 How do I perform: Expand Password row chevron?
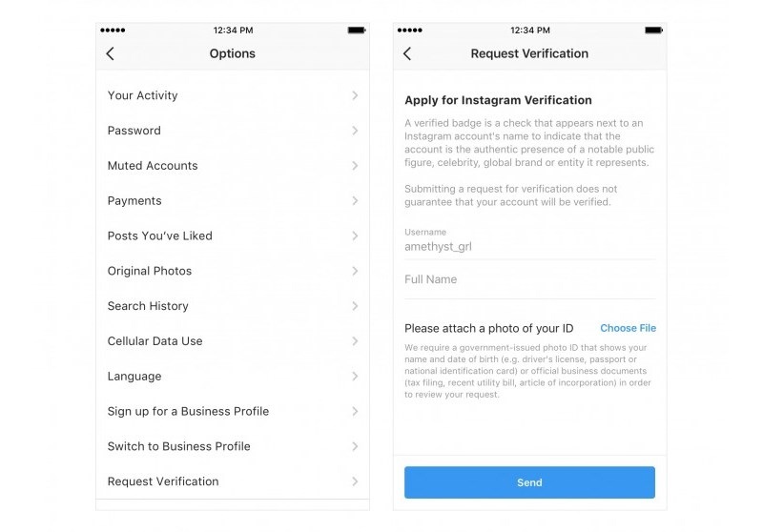355,131
